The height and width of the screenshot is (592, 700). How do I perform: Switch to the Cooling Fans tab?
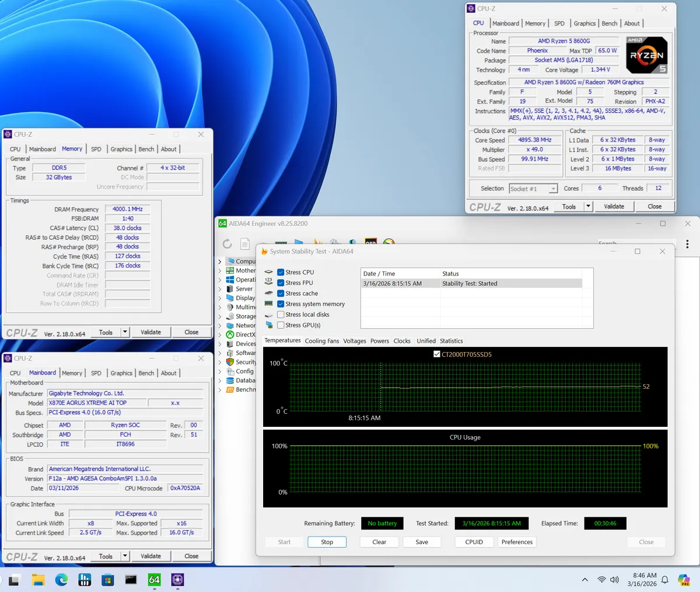(x=321, y=341)
